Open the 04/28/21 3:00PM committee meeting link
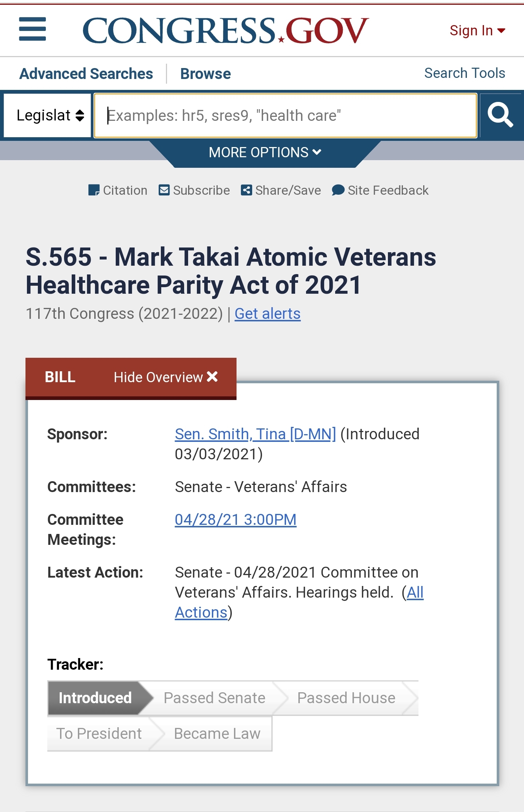This screenshot has width=524, height=812. pyautogui.click(x=235, y=519)
